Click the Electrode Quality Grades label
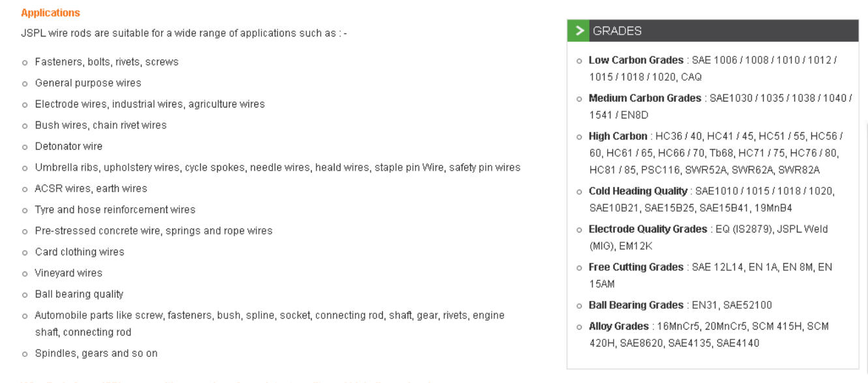Viewport: 868px width, 383px height. tap(648, 229)
